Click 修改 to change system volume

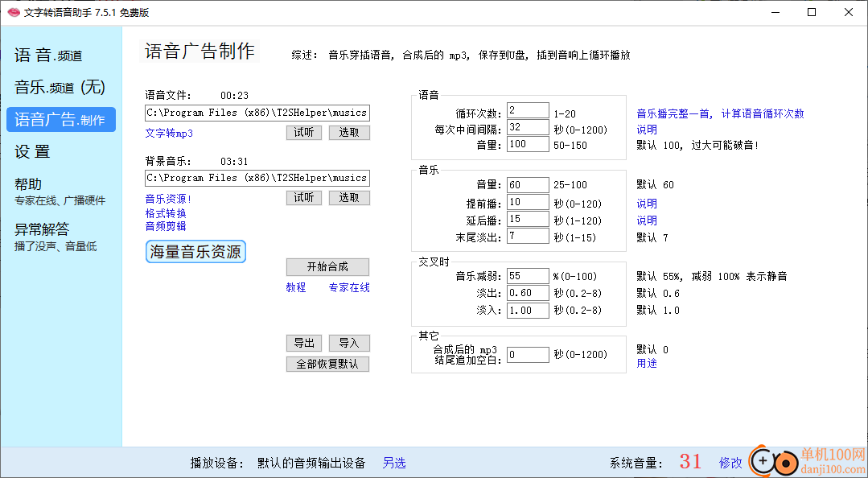coord(730,463)
